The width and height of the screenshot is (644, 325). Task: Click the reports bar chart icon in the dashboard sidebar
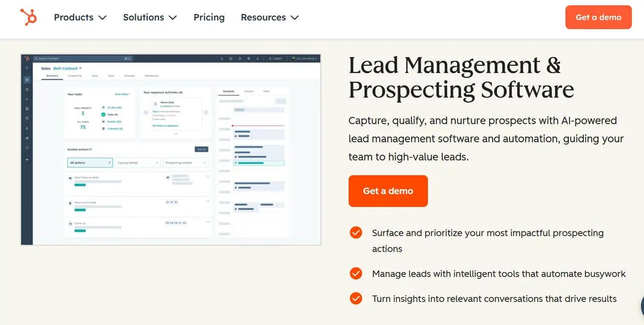[x=27, y=138]
